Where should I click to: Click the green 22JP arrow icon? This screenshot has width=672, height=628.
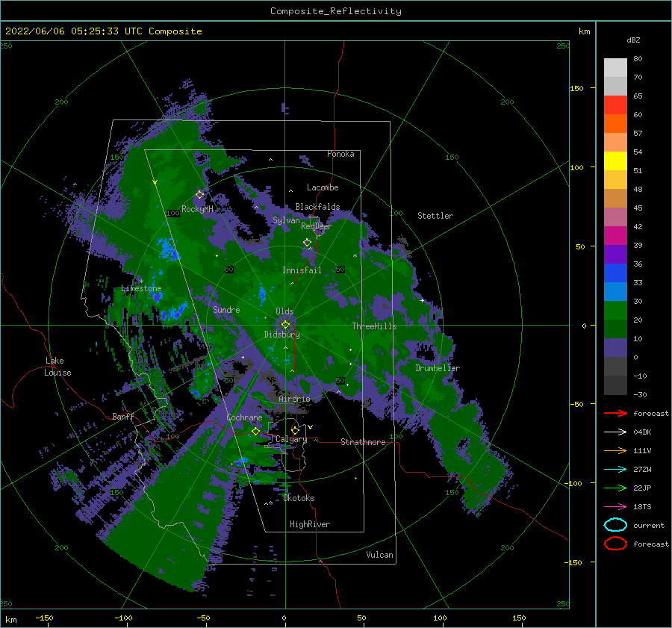[615, 488]
